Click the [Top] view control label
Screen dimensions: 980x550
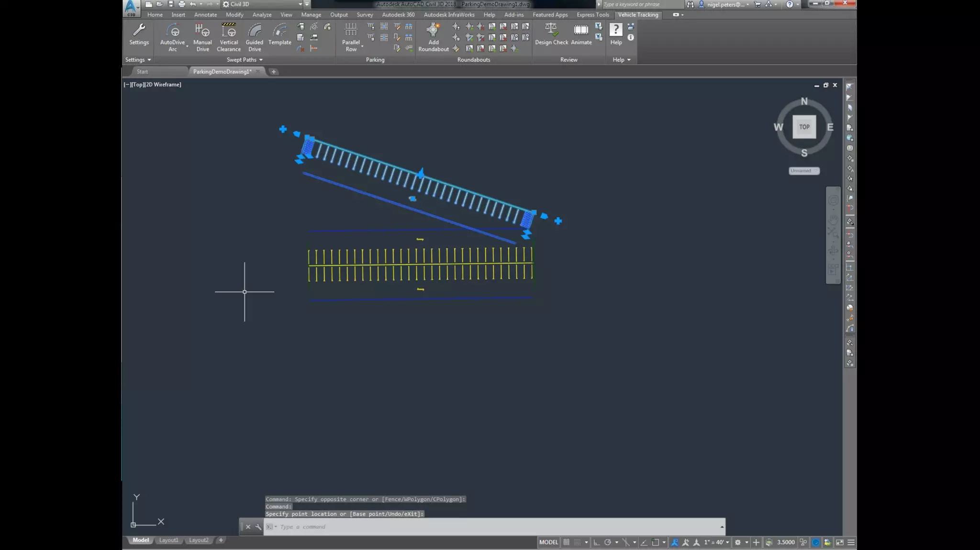coord(138,85)
